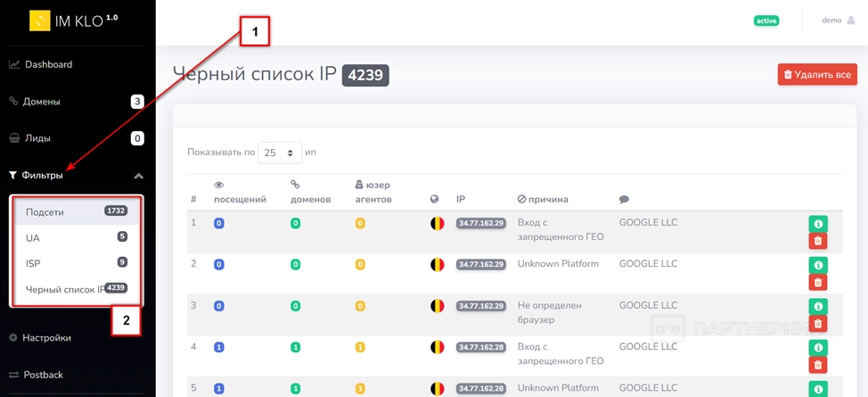Open the demo user menu
Viewport: 868px width, 397px height.
coord(838,21)
